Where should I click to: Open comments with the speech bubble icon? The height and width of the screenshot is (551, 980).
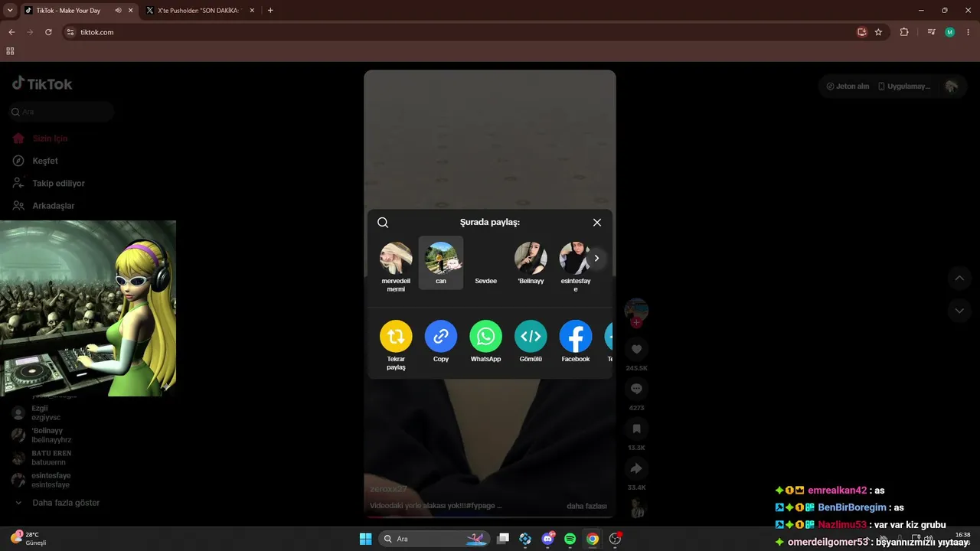click(636, 390)
